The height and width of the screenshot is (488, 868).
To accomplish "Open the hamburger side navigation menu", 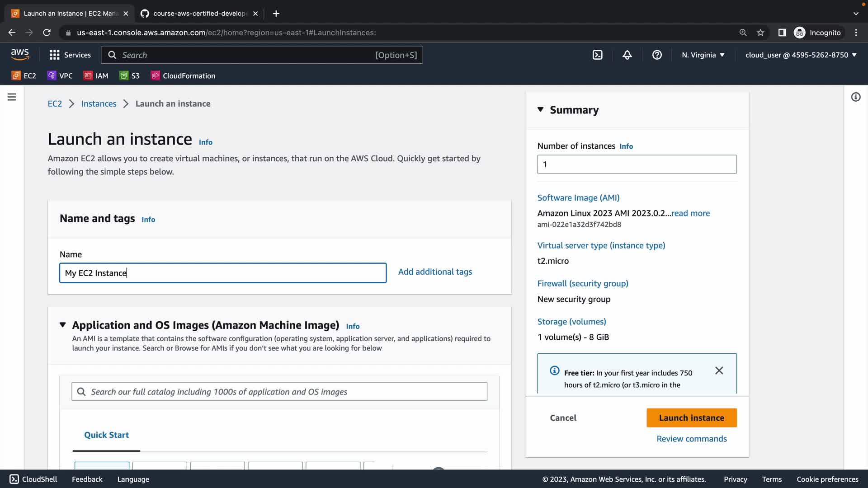I will point(12,97).
